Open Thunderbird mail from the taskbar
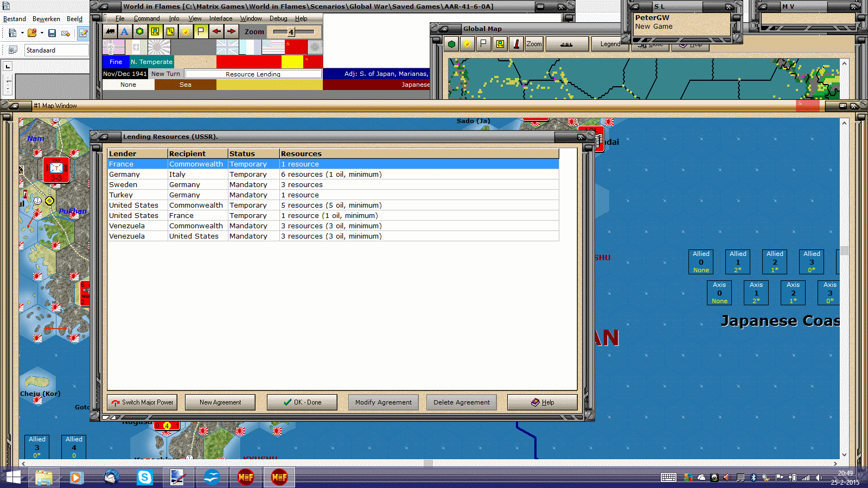 [112, 477]
